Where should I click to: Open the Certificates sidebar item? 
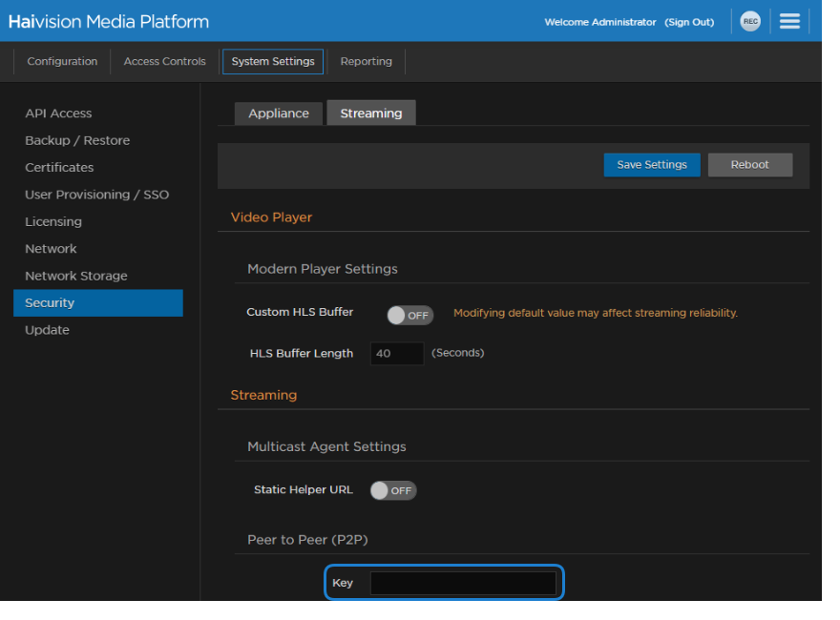[59, 168]
